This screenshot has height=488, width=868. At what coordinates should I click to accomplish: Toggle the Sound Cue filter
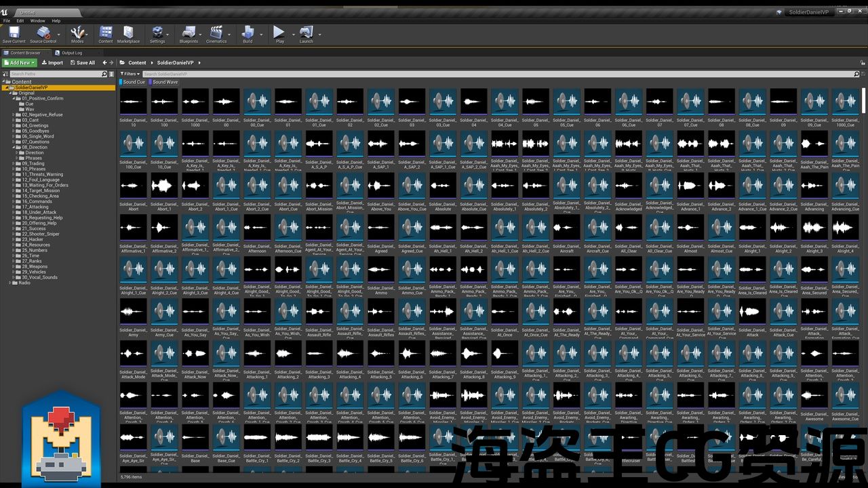(x=133, y=82)
